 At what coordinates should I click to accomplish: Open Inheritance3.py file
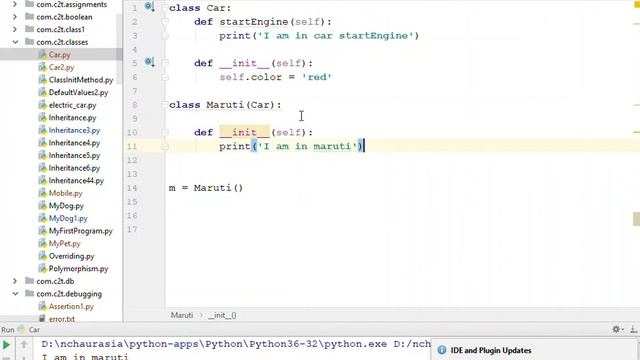(74, 130)
